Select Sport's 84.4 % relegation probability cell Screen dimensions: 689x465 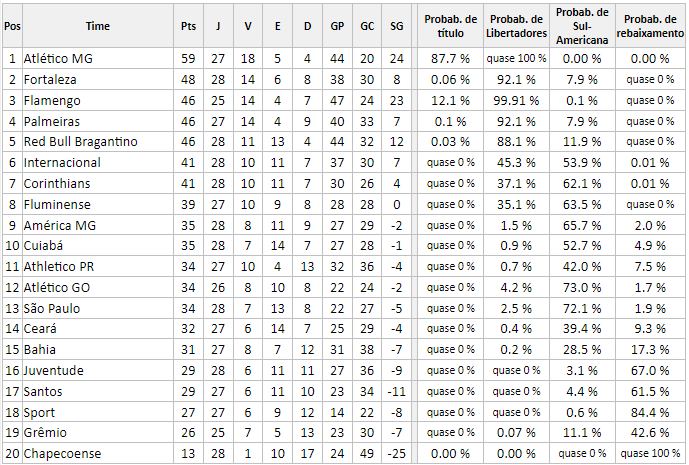pos(650,413)
